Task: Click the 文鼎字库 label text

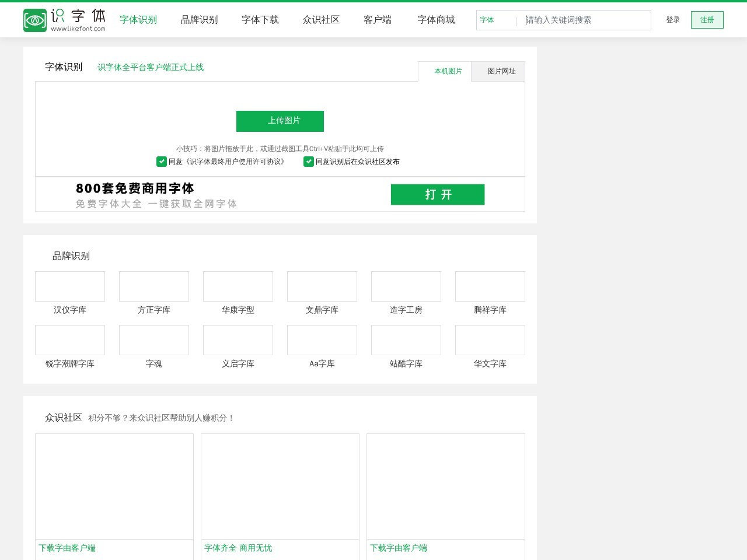Action: point(322,310)
